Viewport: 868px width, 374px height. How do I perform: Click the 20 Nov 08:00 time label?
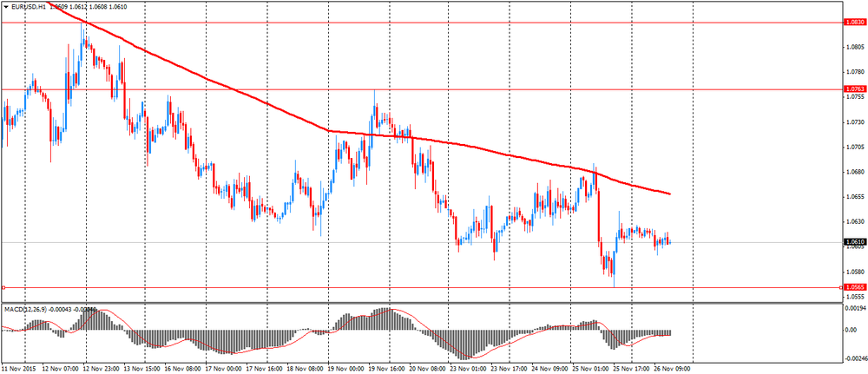pyautogui.click(x=427, y=367)
